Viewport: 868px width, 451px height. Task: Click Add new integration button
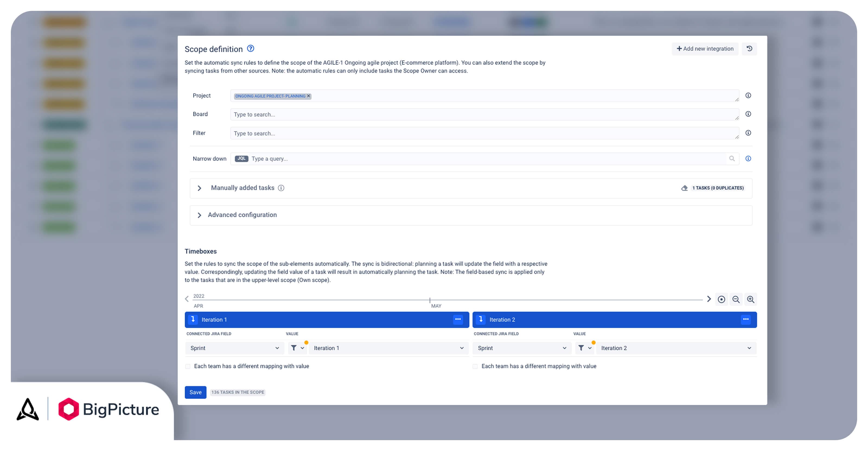(705, 49)
